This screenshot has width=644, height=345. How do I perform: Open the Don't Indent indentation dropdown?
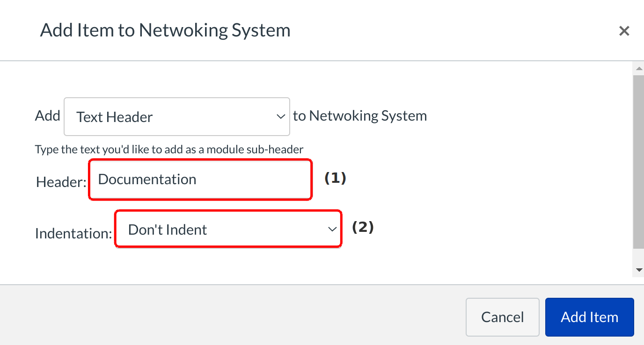coord(227,229)
